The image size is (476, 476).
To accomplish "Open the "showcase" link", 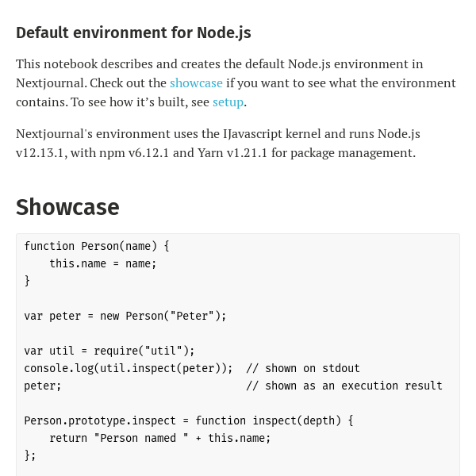I will click(x=196, y=83).
